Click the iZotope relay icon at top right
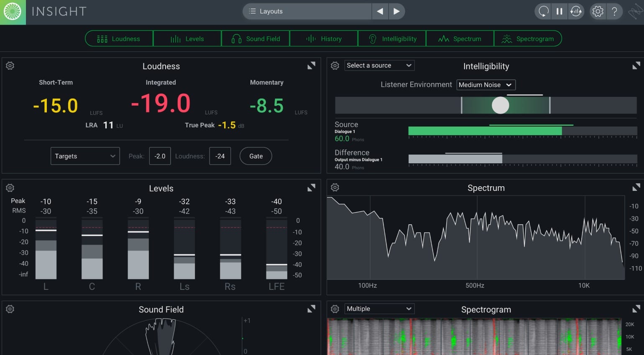The width and height of the screenshot is (644, 355). (x=635, y=11)
